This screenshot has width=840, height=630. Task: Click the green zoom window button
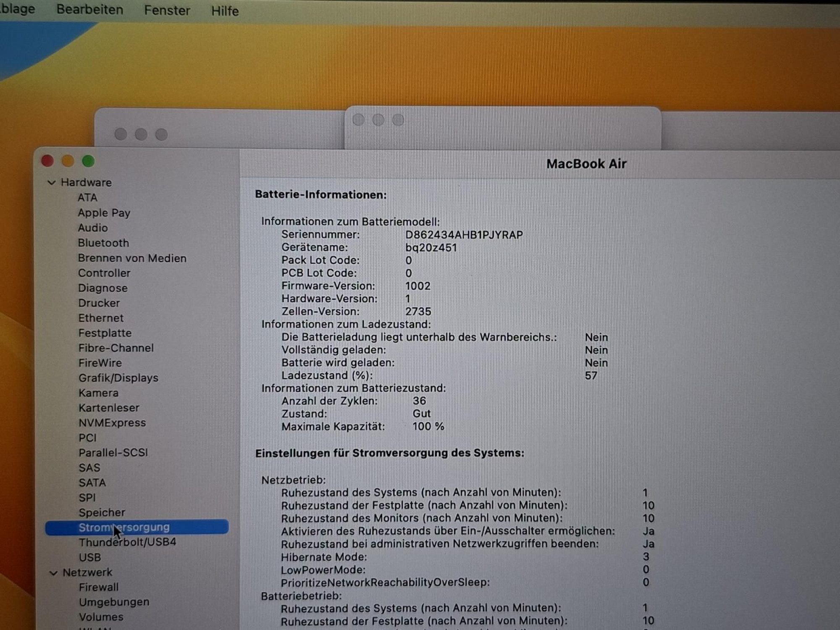coord(88,161)
